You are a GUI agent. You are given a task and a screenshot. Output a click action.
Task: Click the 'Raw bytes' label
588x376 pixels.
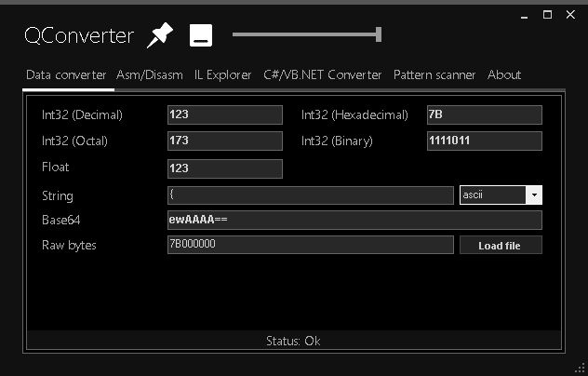coord(69,246)
